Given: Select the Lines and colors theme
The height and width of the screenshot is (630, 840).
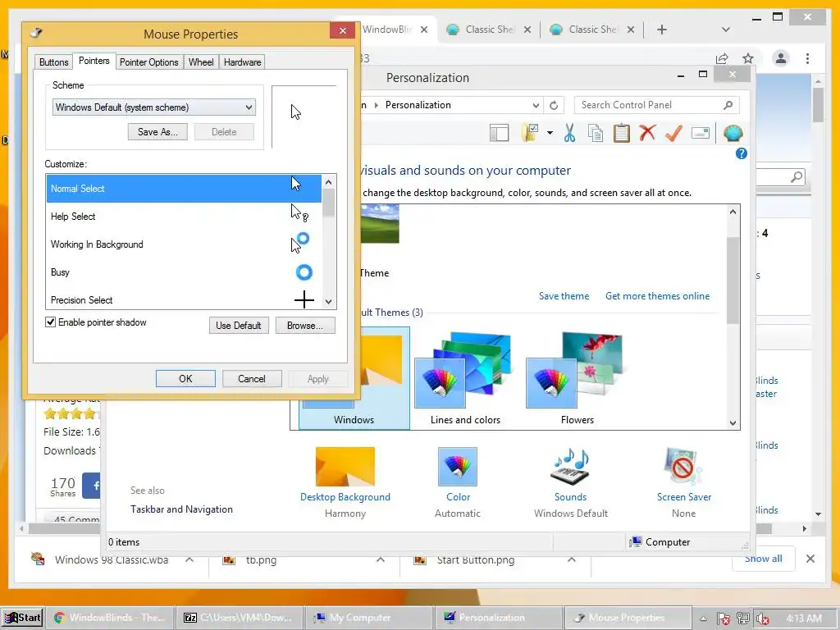Looking at the screenshot, I should click(x=465, y=378).
